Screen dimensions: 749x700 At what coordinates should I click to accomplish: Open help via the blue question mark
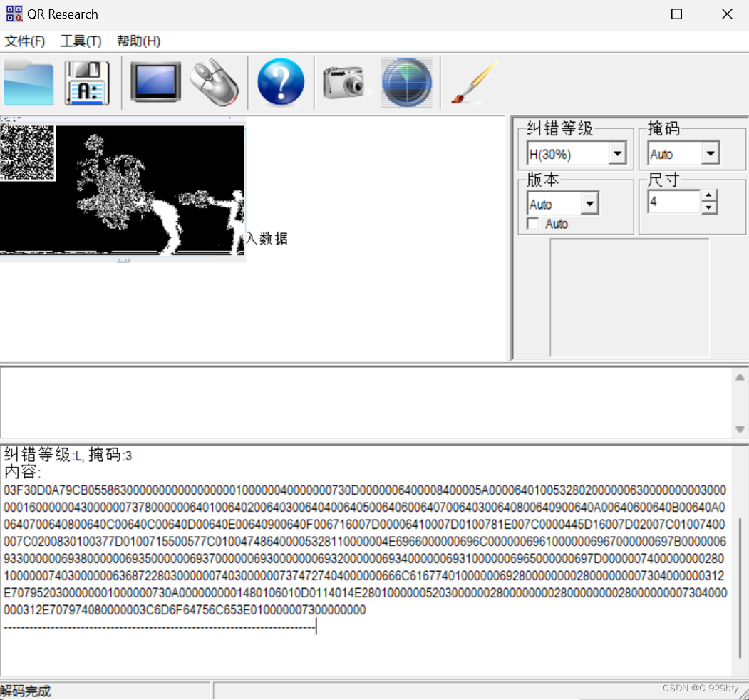point(281,82)
